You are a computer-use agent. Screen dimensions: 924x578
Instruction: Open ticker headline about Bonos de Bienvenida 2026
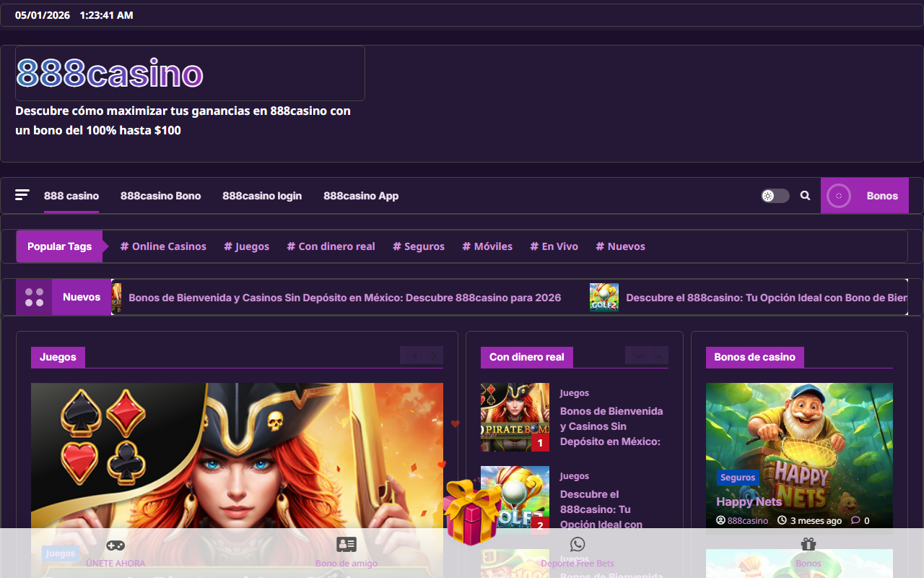(x=344, y=298)
